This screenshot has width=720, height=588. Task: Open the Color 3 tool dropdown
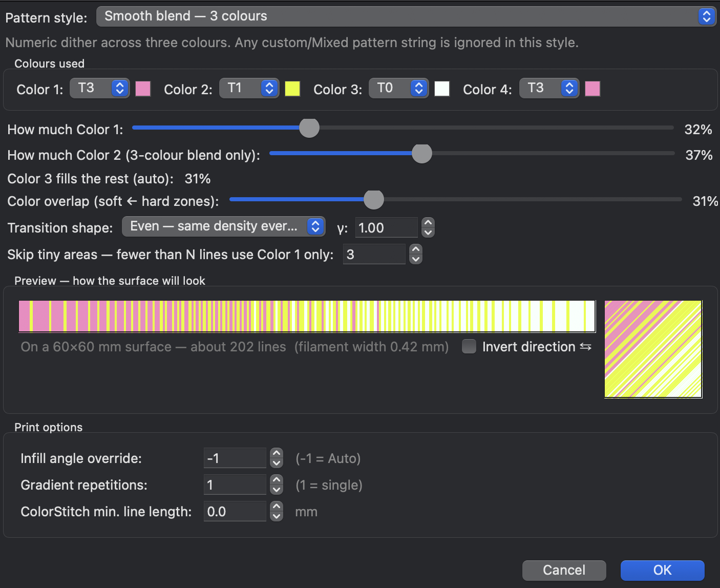point(399,88)
